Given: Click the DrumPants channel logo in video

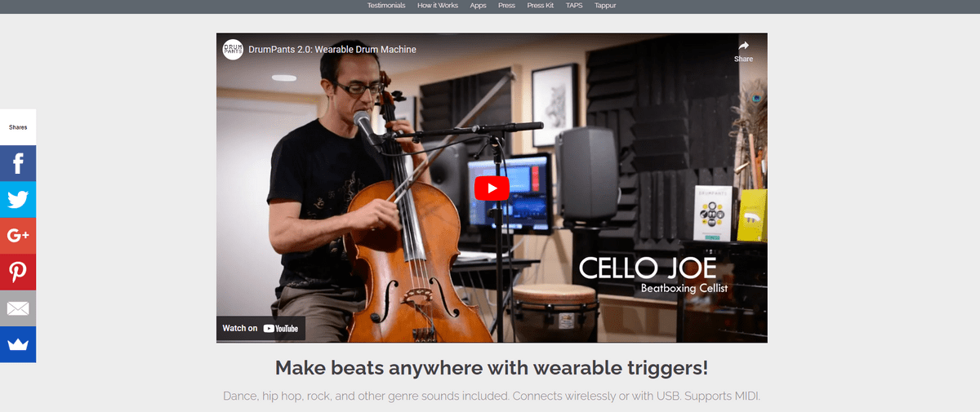Looking at the screenshot, I should coord(233,49).
